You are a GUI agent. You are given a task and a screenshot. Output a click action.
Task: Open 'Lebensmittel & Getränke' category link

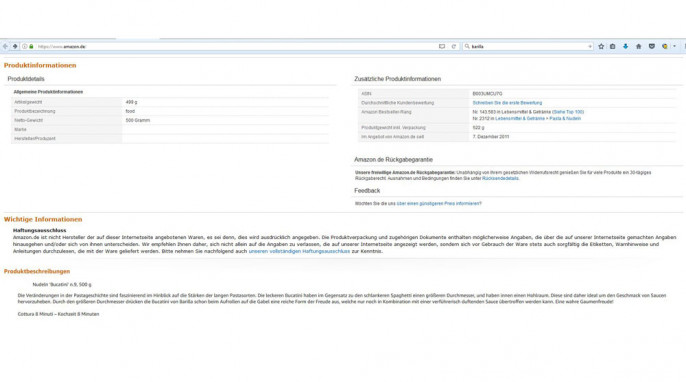click(x=520, y=119)
